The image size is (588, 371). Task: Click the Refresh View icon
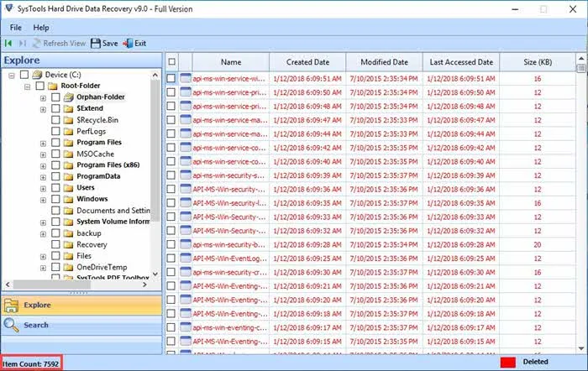[x=36, y=44]
